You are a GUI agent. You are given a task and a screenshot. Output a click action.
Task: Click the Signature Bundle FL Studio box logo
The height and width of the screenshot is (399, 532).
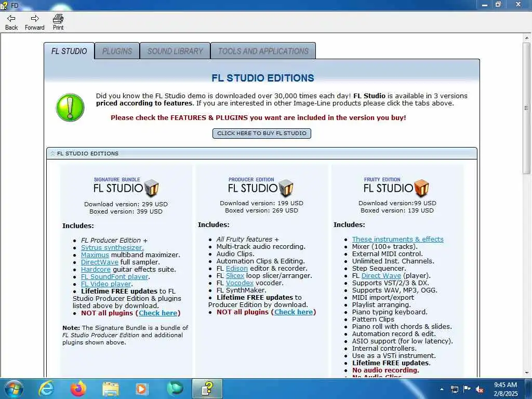[x=152, y=188]
